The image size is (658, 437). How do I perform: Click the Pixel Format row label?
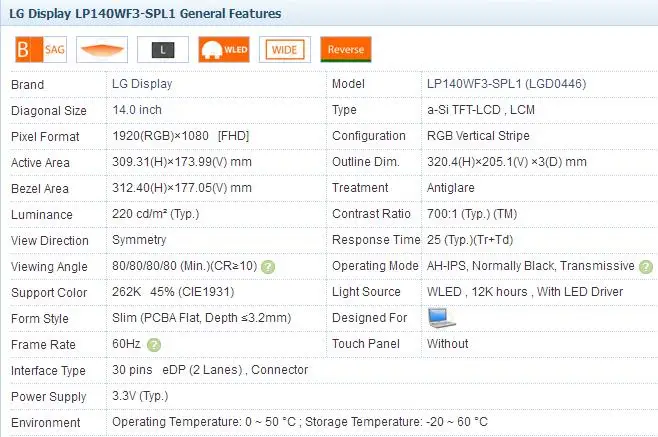tap(45, 137)
